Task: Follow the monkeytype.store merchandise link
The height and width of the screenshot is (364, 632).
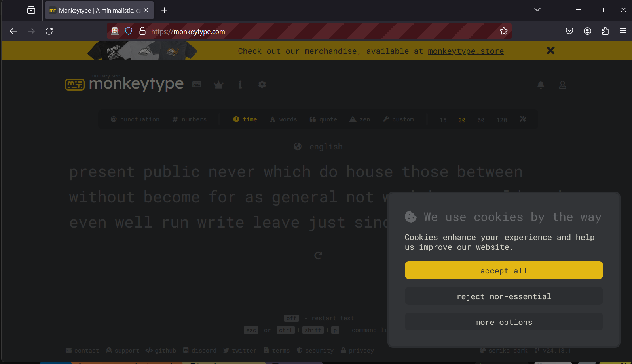Action: pos(466,51)
